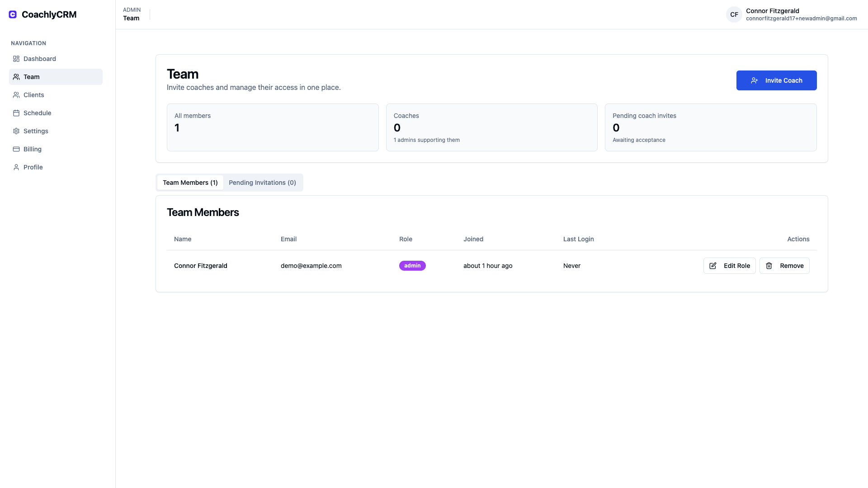Click the CoachlyCRM logo icon

click(12, 14)
